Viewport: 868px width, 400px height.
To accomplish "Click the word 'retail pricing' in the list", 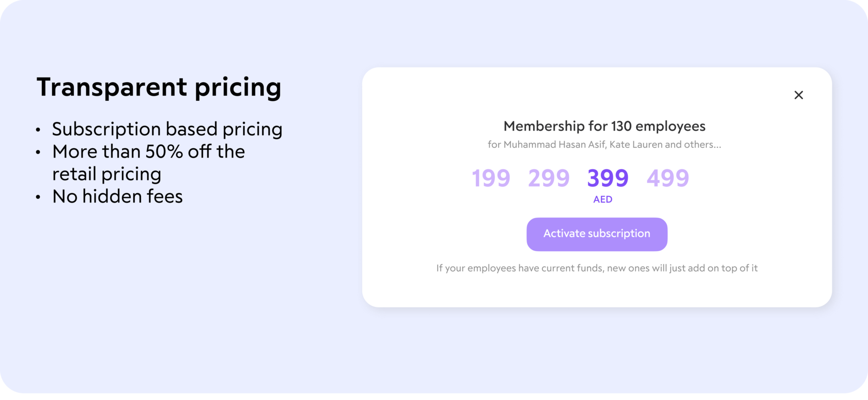I will pyautogui.click(x=106, y=174).
